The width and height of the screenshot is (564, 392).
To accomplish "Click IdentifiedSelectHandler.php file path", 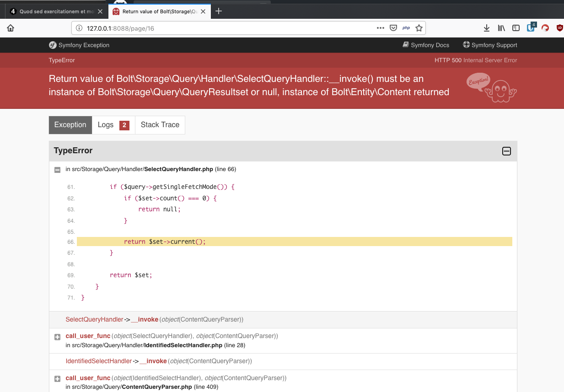I will click(147, 345).
